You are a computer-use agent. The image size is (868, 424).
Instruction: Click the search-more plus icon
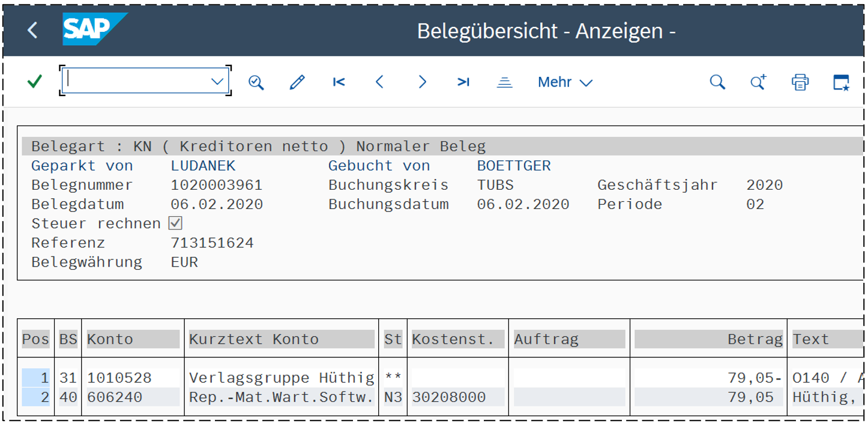coord(758,82)
